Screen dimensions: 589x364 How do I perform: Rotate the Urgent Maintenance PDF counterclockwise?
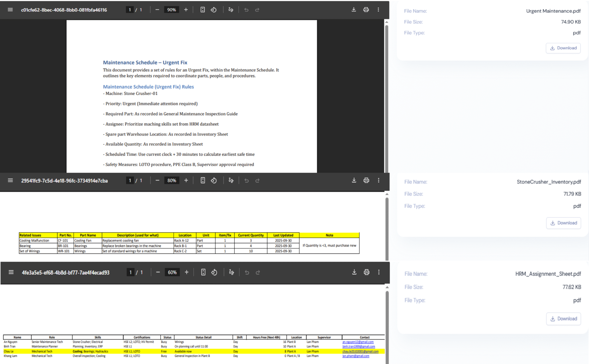pos(213,10)
